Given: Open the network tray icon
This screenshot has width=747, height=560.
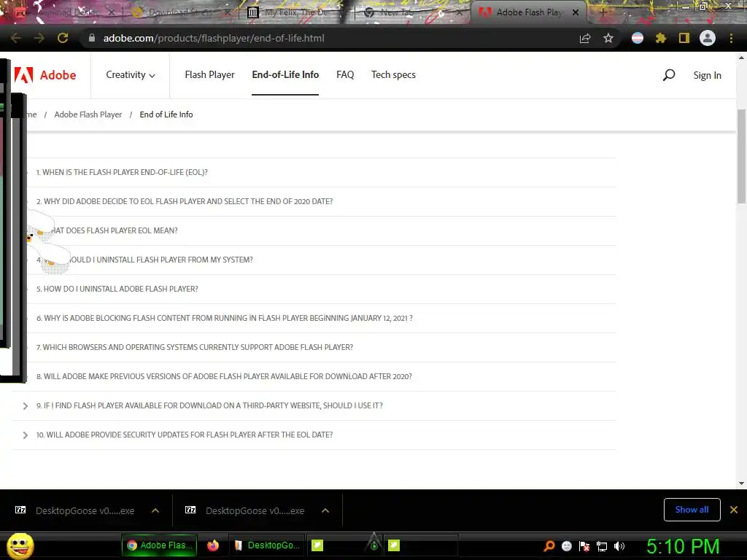Looking at the screenshot, I should [602, 546].
